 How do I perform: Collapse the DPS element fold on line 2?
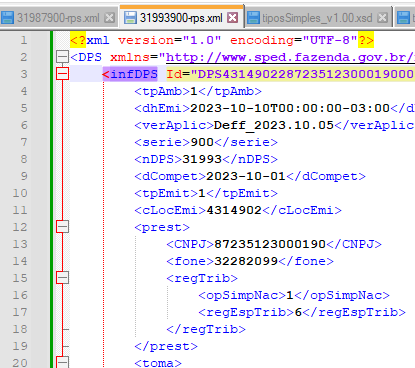click(x=62, y=57)
